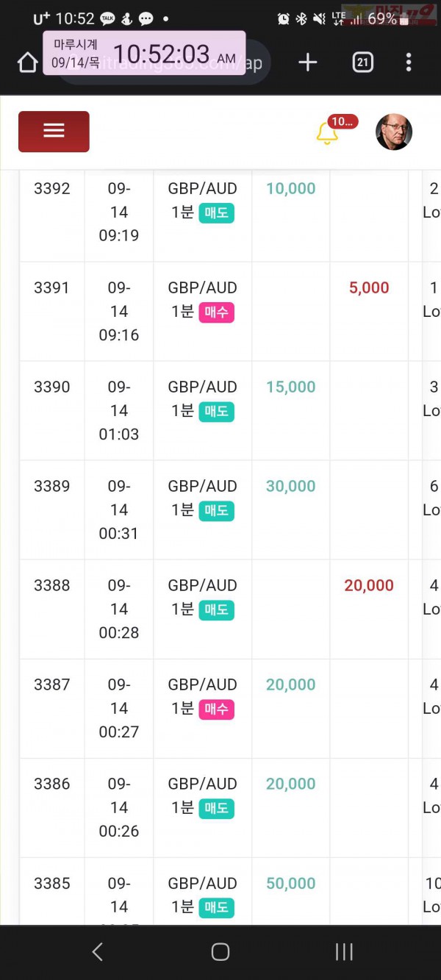Open the red hamburger menu
Screen dimensions: 441x980
(54, 132)
